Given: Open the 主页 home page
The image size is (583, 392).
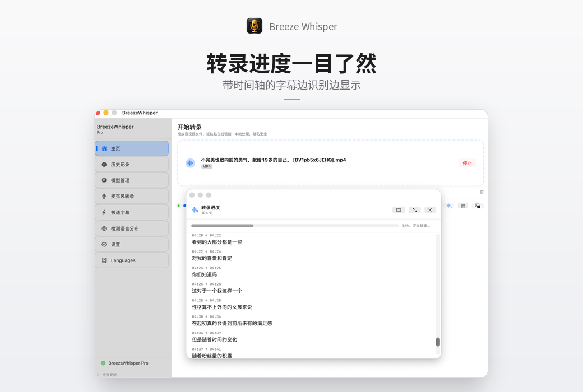Looking at the screenshot, I should [x=132, y=148].
